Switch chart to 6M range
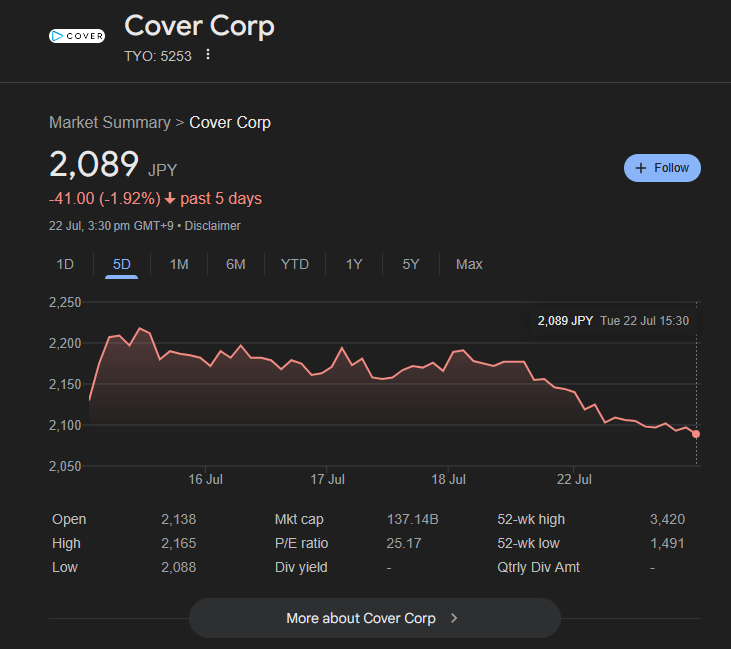 (235, 264)
